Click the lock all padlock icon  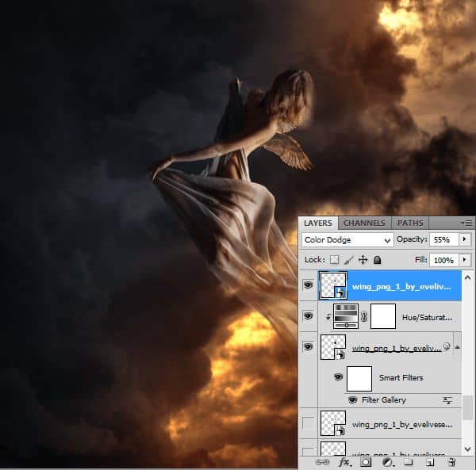click(x=377, y=259)
